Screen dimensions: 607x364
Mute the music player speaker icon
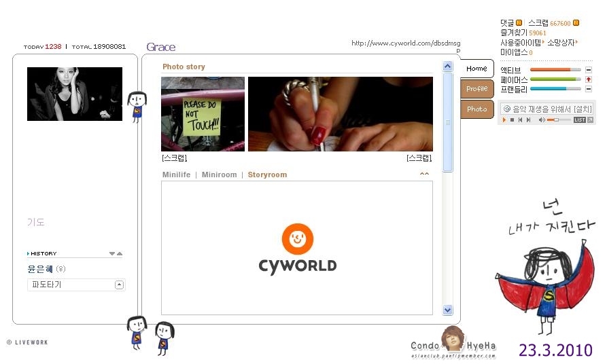[542, 120]
